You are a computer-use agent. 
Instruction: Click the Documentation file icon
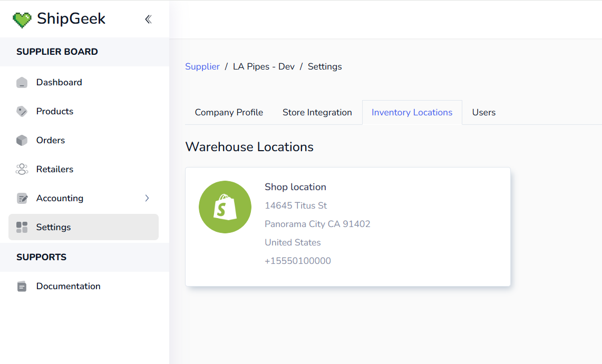pyautogui.click(x=22, y=287)
